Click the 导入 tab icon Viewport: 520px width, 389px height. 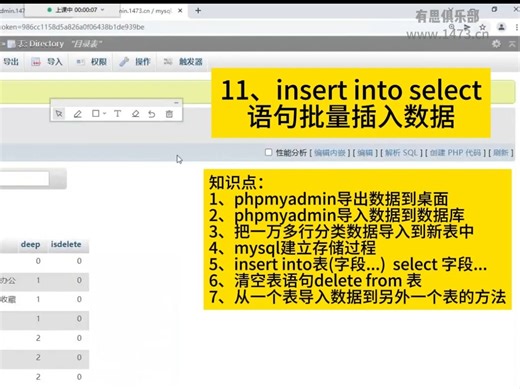[36, 62]
